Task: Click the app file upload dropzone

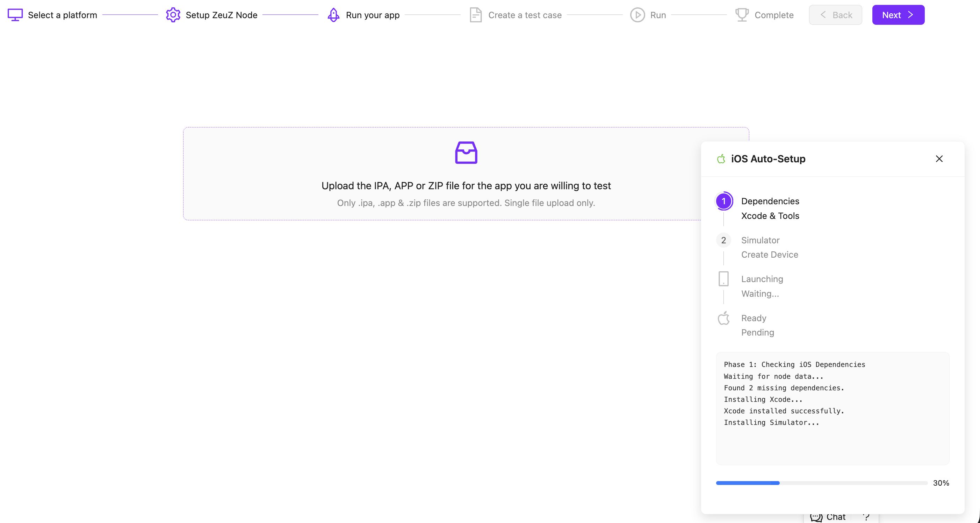Action: click(466, 174)
